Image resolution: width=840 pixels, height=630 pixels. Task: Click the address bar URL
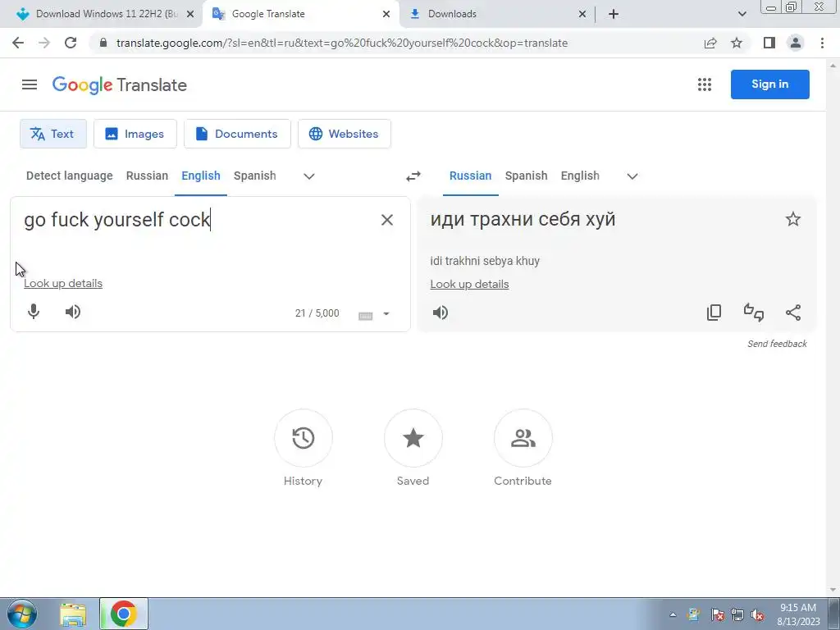tap(342, 43)
